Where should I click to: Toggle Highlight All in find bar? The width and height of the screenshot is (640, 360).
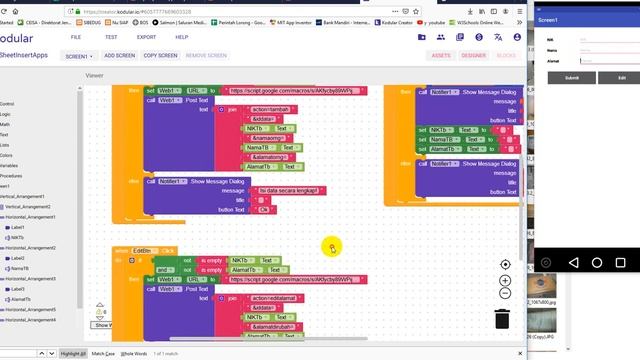coord(73,354)
